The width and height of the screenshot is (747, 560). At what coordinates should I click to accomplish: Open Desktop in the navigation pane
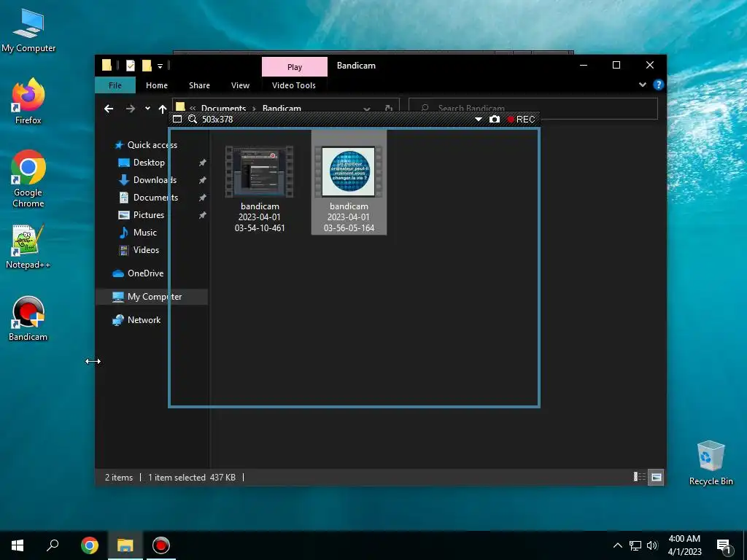pyautogui.click(x=149, y=163)
